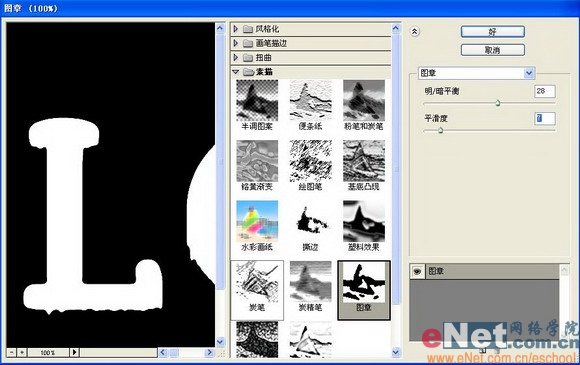Expand the 扭曲 filter folder
The image size is (580, 365).
pos(236,58)
